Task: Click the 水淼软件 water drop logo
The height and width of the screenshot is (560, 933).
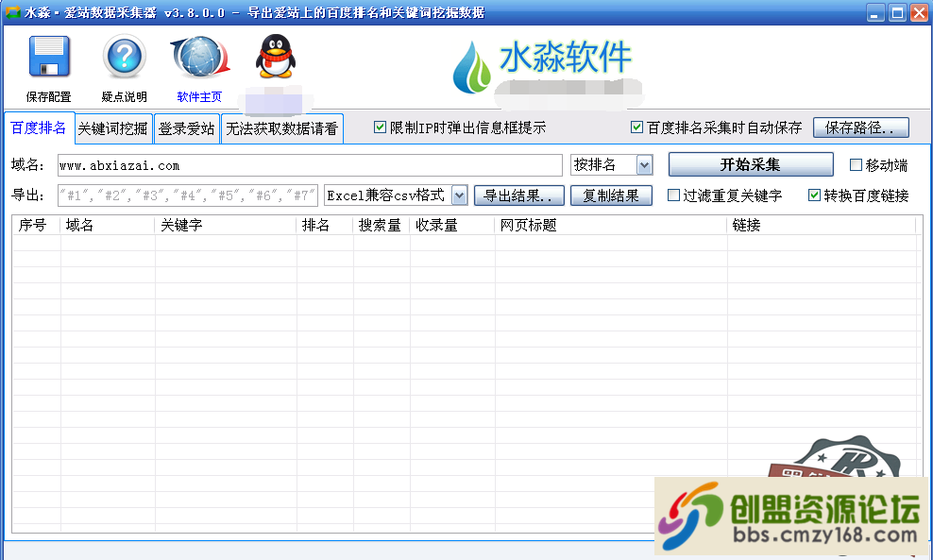Action: tap(472, 67)
